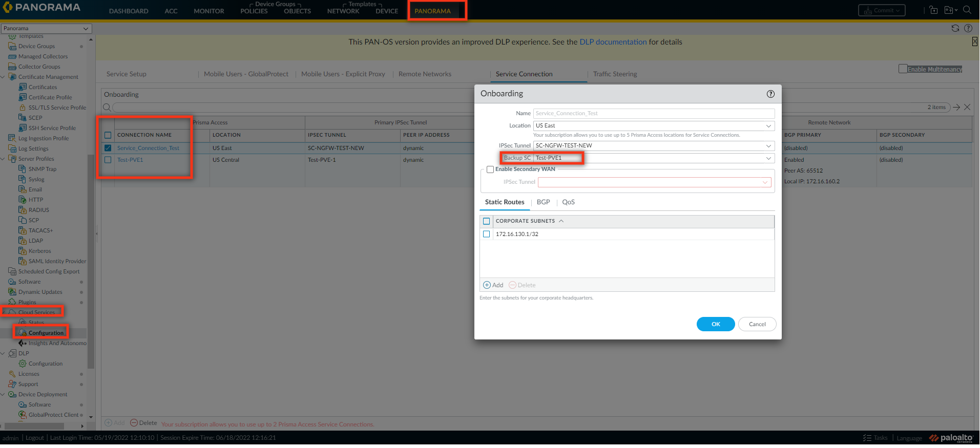This screenshot has width=980, height=448.
Task: Click the search magnifier icon in top bar
Action: click(x=967, y=10)
